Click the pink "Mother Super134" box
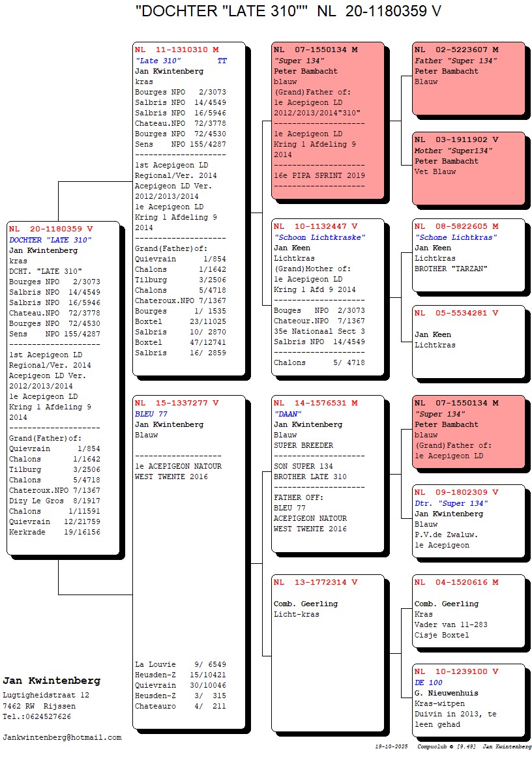 pos(467,168)
